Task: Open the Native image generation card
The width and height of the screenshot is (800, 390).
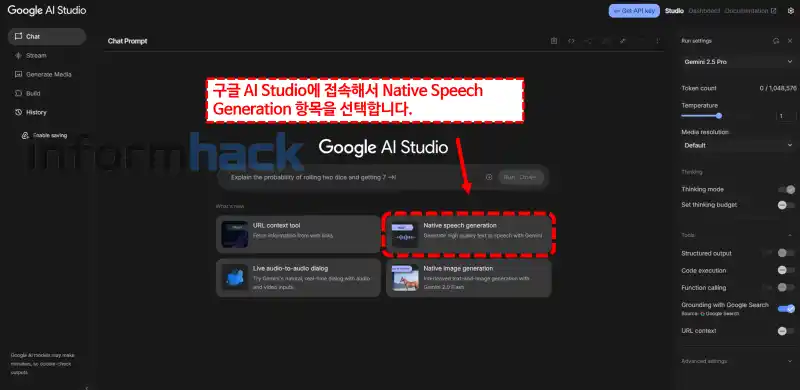Action: click(x=469, y=277)
